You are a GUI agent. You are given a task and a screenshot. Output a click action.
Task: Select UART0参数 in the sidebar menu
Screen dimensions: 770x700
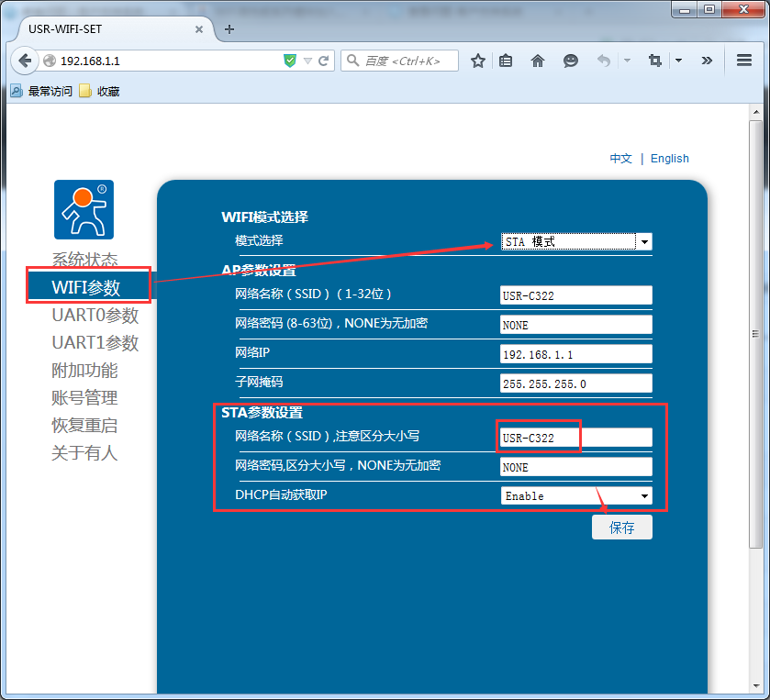[x=95, y=315]
